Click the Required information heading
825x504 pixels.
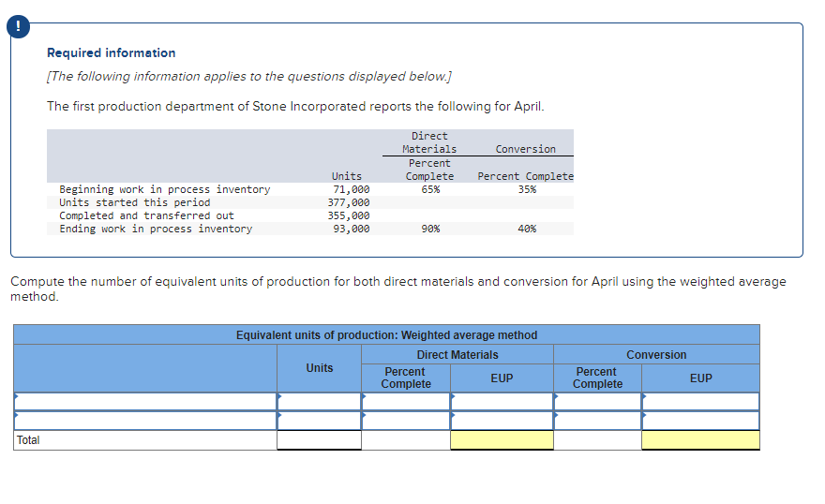111,53
